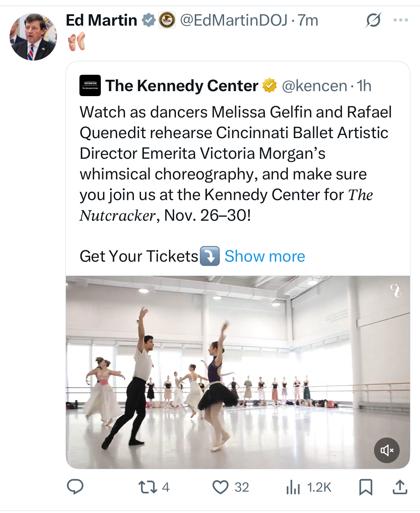This screenshot has height=513, width=420.
Task: Click Kennedy Center's gold verified badge
Action: pyautogui.click(x=270, y=86)
